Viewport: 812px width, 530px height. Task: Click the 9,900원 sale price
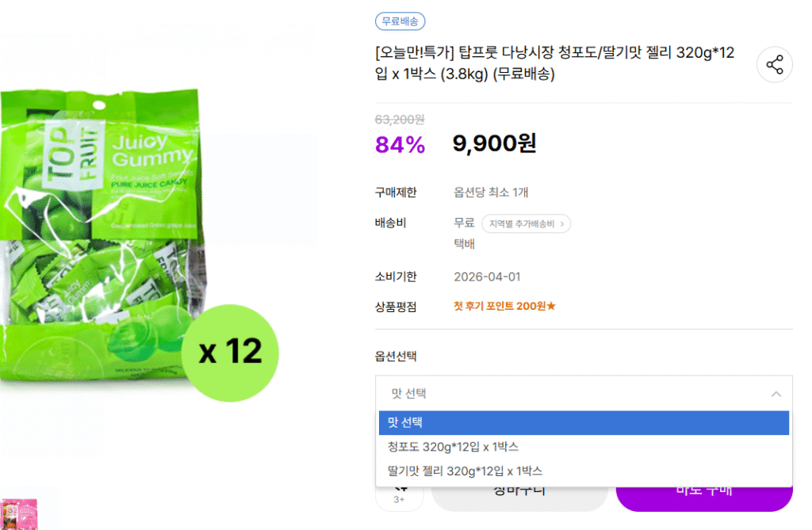[494, 143]
